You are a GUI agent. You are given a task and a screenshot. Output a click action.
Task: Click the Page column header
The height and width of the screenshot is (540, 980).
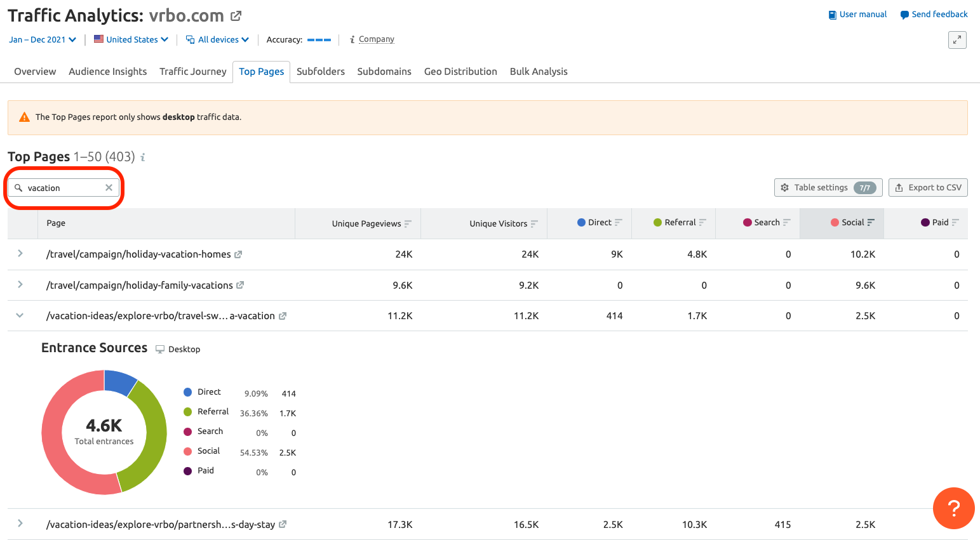[56, 223]
